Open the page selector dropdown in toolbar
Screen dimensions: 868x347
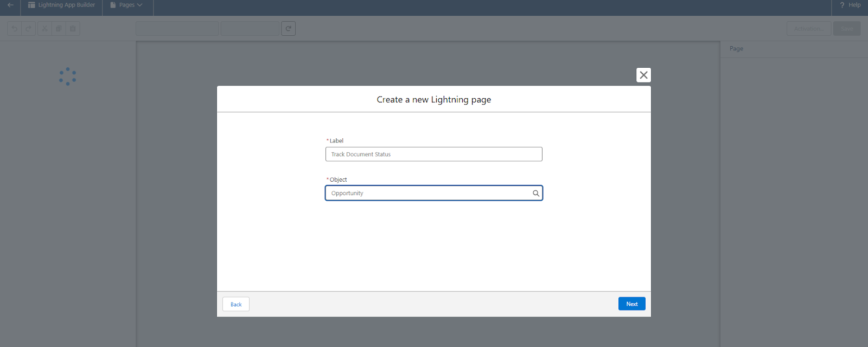pyautogui.click(x=177, y=29)
